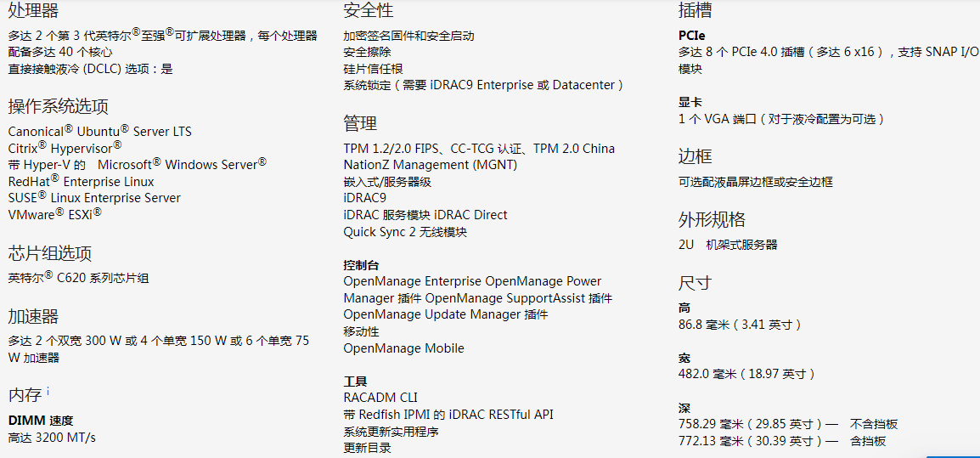980x458 pixels.
Task: Click the 管理 section heading
Action: (x=360, y=124)
